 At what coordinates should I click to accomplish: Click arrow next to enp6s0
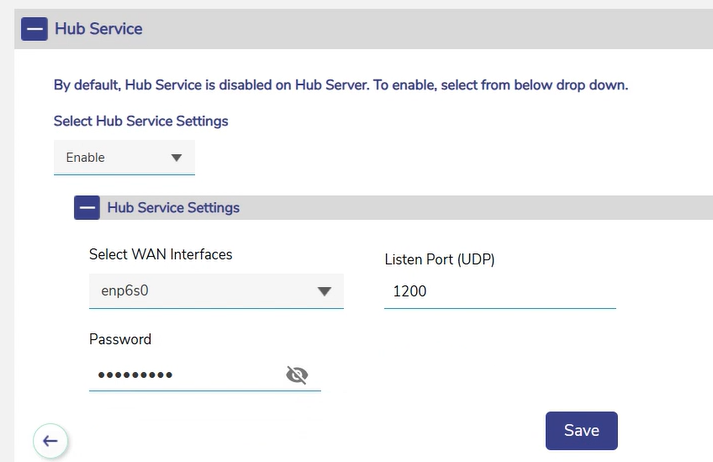pyautogui.click(x=324, y=292)
